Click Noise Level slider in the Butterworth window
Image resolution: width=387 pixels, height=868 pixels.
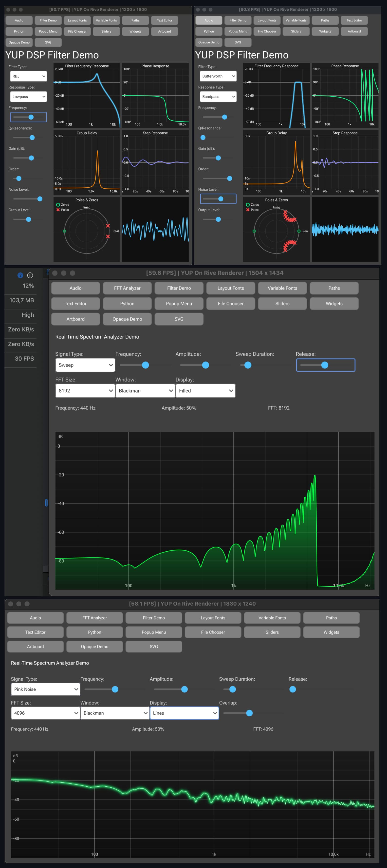[218, 199]
